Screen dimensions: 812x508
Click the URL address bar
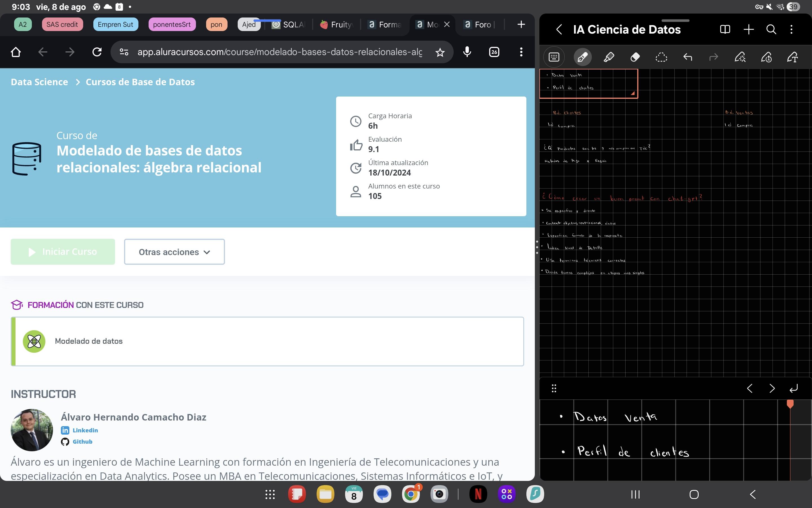[280, 52]
